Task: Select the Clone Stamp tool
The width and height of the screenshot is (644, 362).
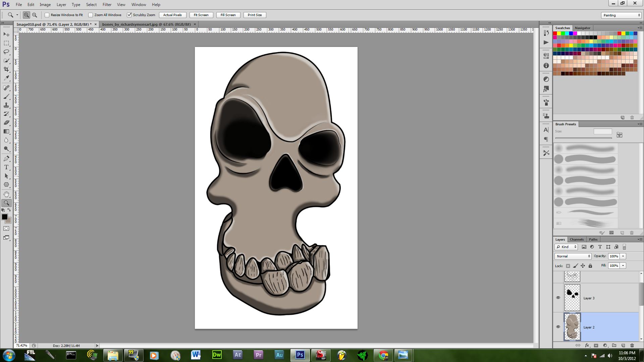Action: click(6, 105)
